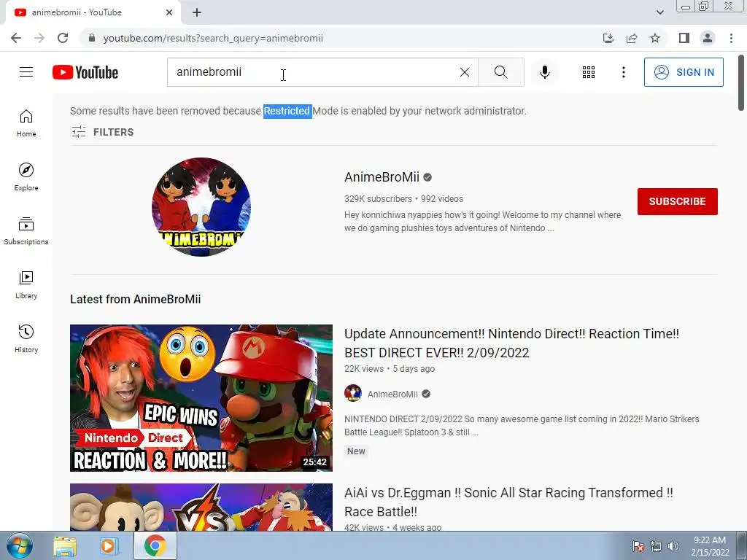The height and width of the screenshot is (560, 747).
Task: Open Chrome profile avatar
Action: point(708,38)
